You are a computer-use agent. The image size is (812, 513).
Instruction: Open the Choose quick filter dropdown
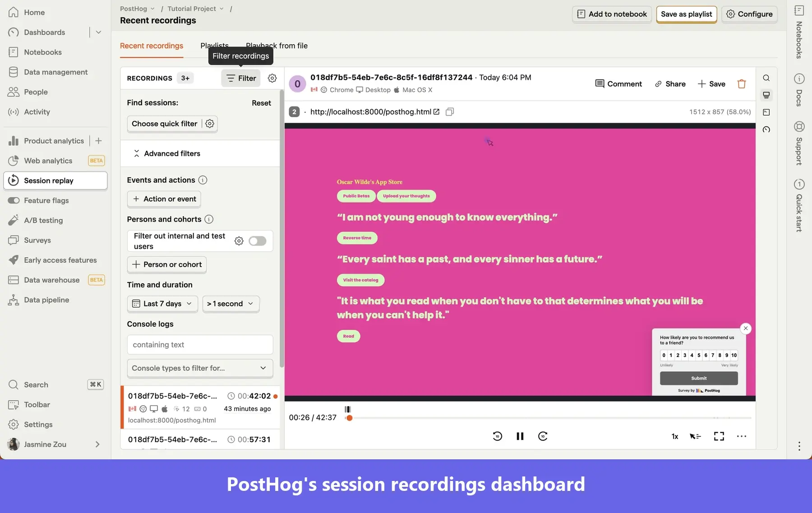(164, 124)
